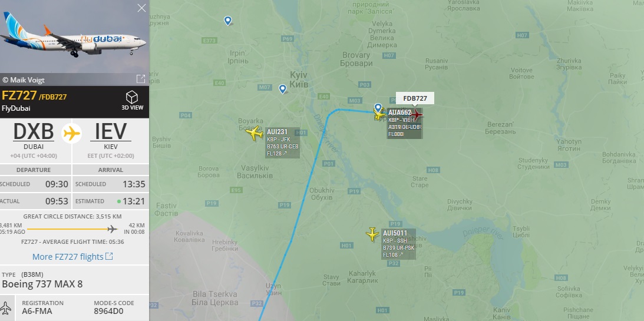Close the FZ727 flight details panel
Image resolution: width=644 pixels, height=321 pixels.
[x=141, y=8]
